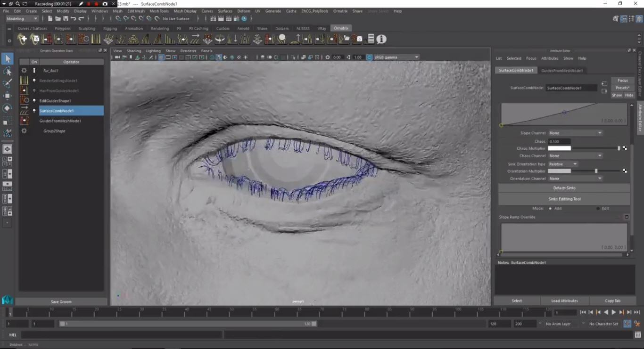Viewport: 644px width, 349px height.
Task: Click the Undo arrow icon
Action: (x=73, y=19)
